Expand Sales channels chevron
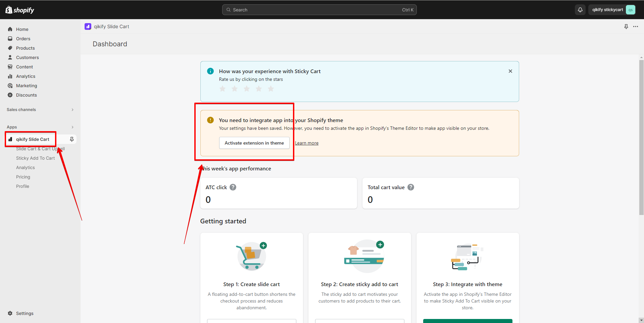 [72, 110]
